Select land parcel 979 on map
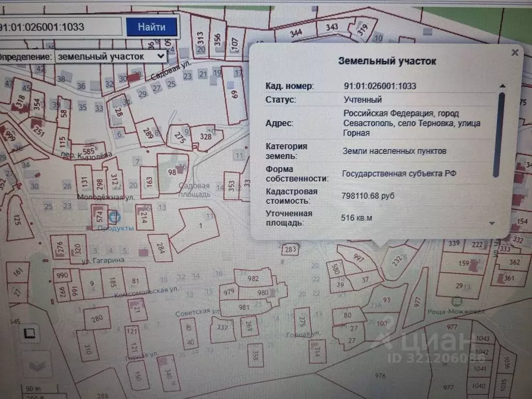This screenshot has width=532, height=399. (229, 292)
